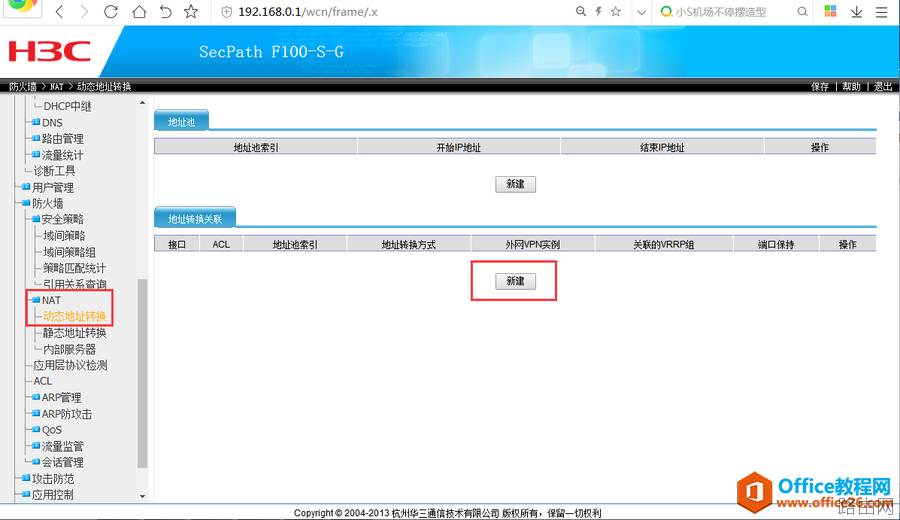The image size is (900, 520).
Task: Open 引用关系查询 in the sidebar
Action: coord(75,284)
